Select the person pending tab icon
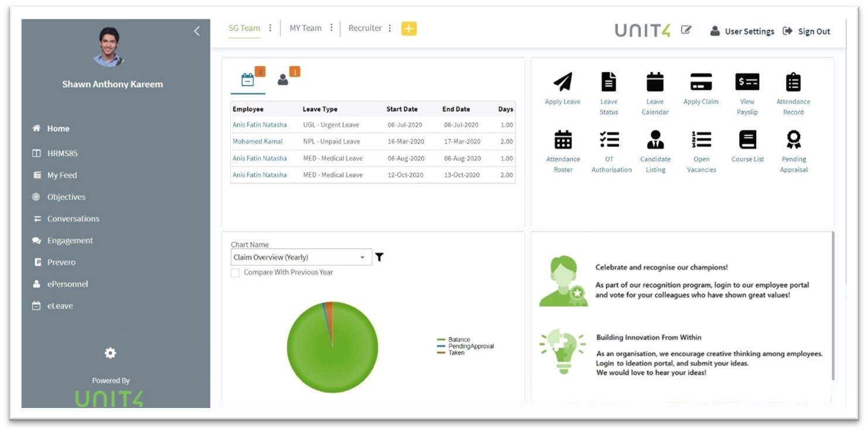This screenshot has height=432, width=868. click(x=283, y=80)
